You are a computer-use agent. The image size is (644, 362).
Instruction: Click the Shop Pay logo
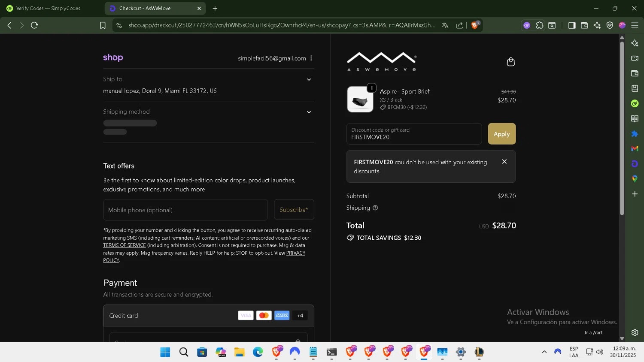coord(113,57)
